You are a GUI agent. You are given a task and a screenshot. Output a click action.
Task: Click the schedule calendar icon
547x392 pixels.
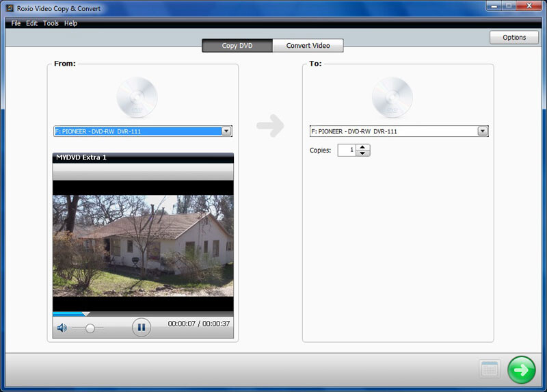(x=490, y=369)
